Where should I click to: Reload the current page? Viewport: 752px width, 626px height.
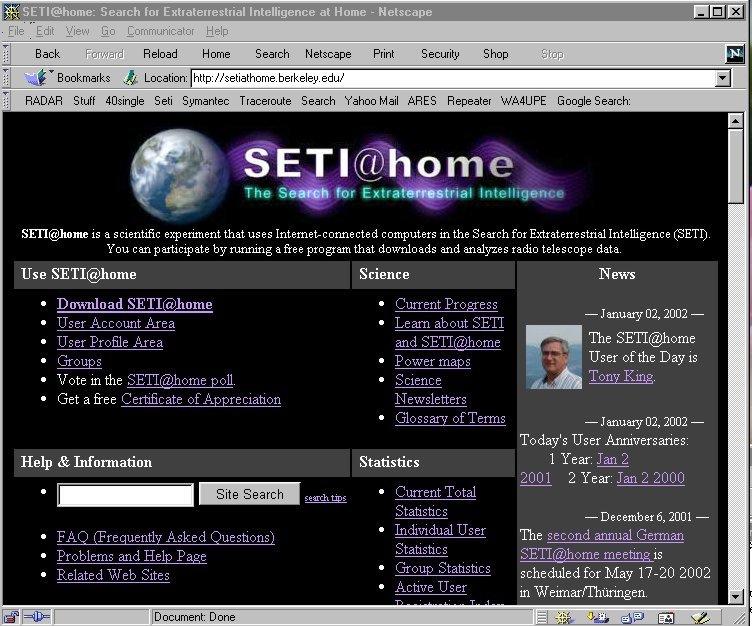coord(160,54)
